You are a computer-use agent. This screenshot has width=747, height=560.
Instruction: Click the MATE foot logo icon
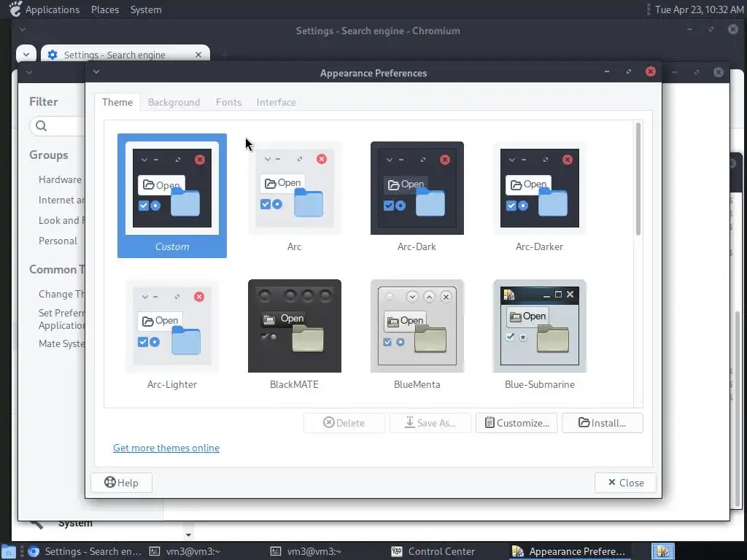tap(15, 9)
